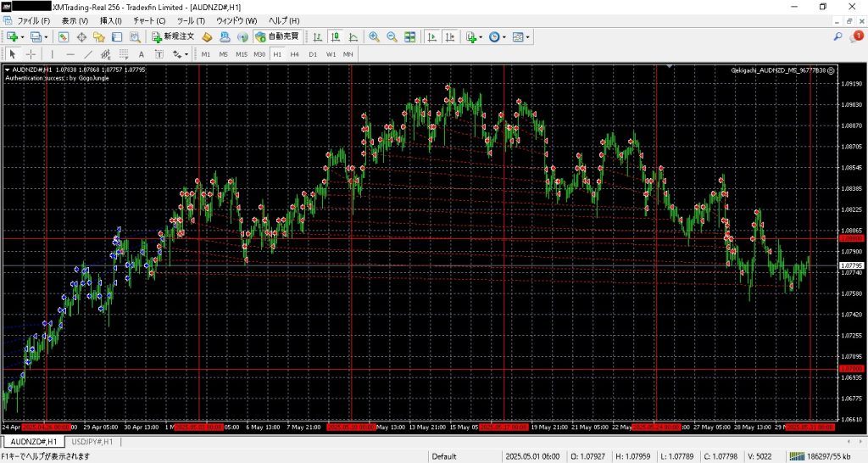Select the crosshair cursor tool
Screen dimensions: 868x463
pyautogui.click(x=31, y=54)
